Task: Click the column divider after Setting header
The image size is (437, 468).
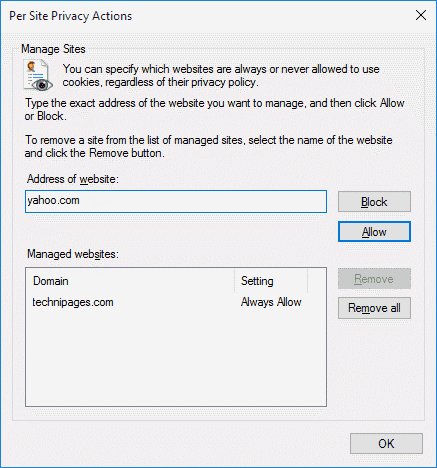Action: click(307, 281)
